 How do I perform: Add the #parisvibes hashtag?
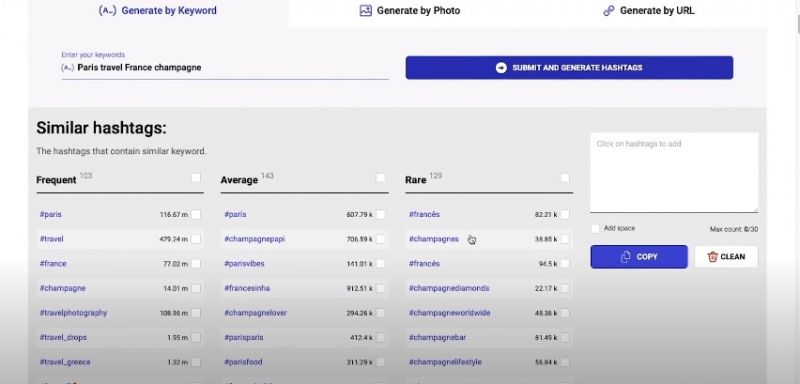click(x=244, y=264)
